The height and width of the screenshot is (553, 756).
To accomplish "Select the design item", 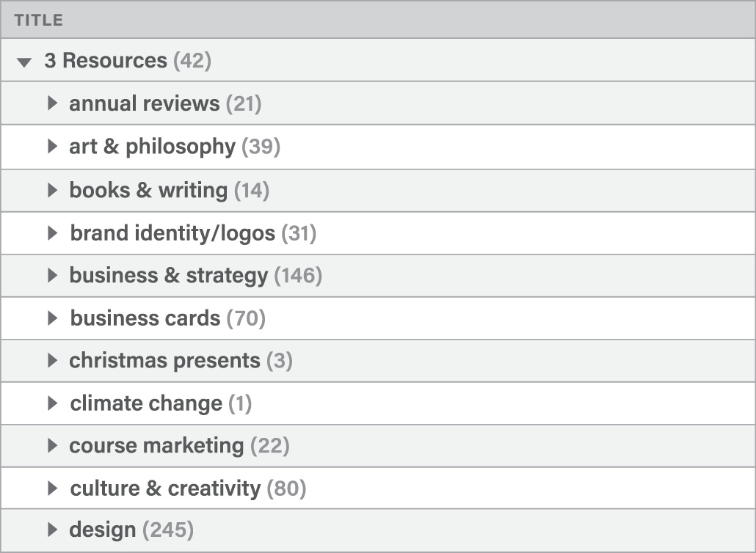I will pos(103,530).
